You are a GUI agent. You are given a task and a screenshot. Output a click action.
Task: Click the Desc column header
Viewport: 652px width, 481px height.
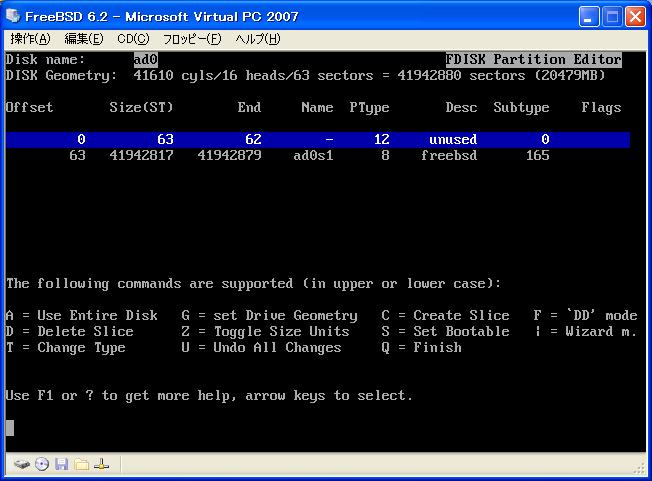(461, 107)
